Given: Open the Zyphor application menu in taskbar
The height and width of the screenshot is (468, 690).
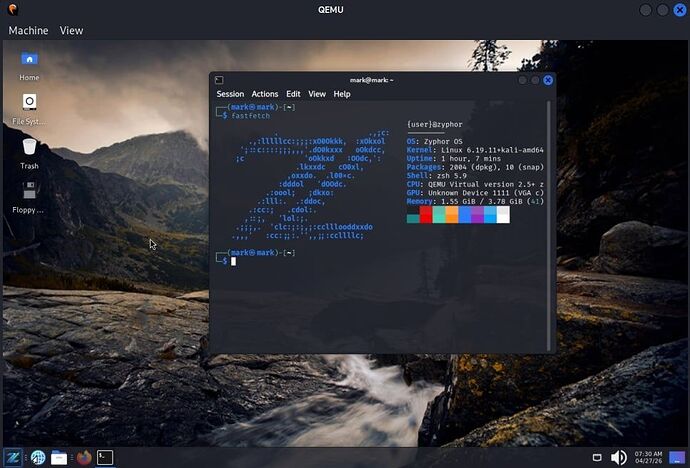Looking at the screenshot, I should click(x=13, y=457).
